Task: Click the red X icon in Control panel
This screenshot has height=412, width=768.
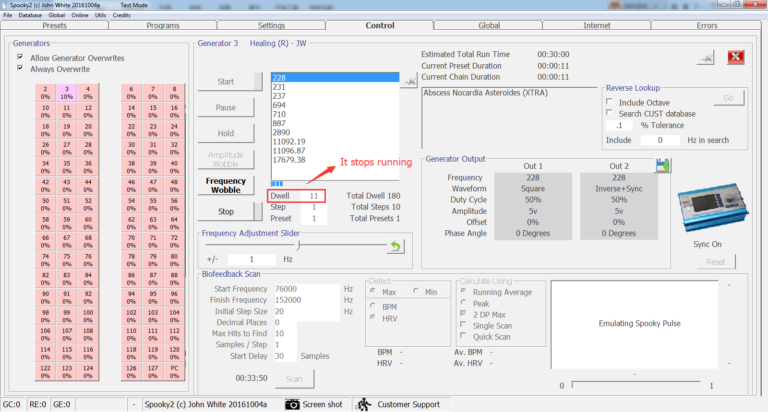Action: click(736, 57)
